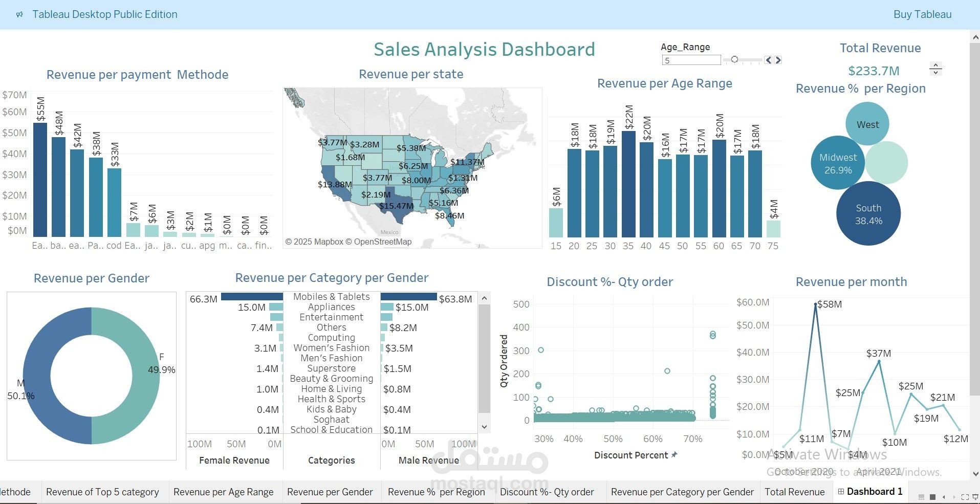Viewport: 980px width, 504px height.
Task: Click the Beauty & Grooming category label
Action: (x=331, y=379)
